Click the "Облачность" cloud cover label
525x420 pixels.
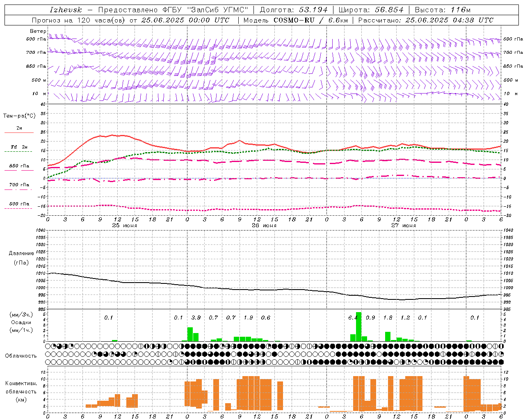[x=21, y=356]
